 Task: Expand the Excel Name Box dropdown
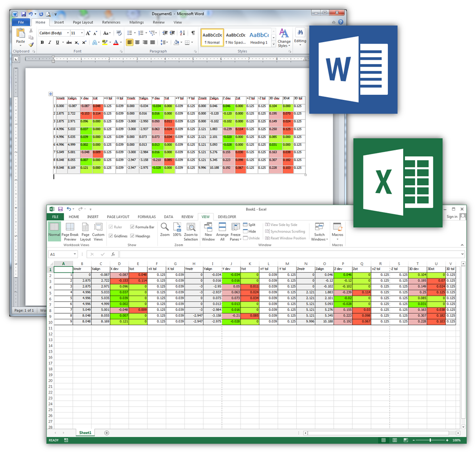tap(75, 254)
